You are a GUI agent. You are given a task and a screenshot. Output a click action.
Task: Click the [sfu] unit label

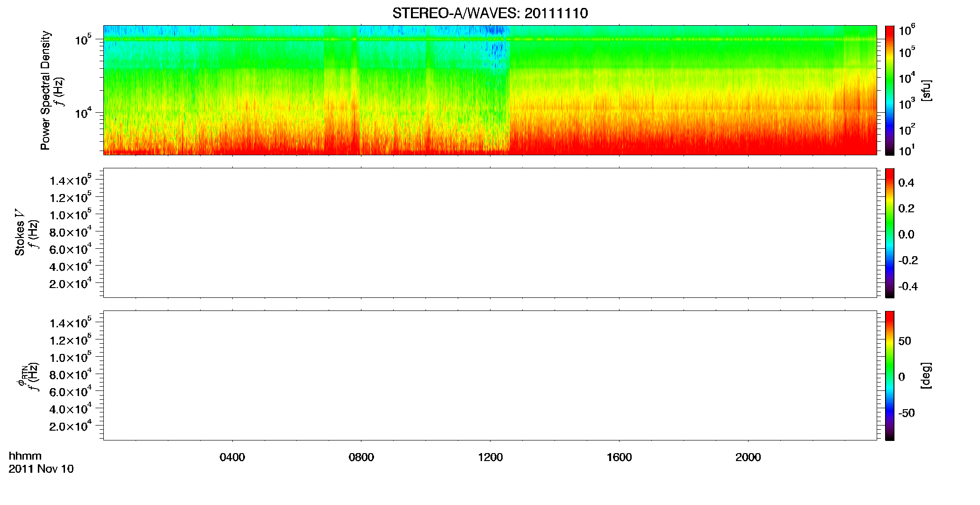(x=926, y=90)
